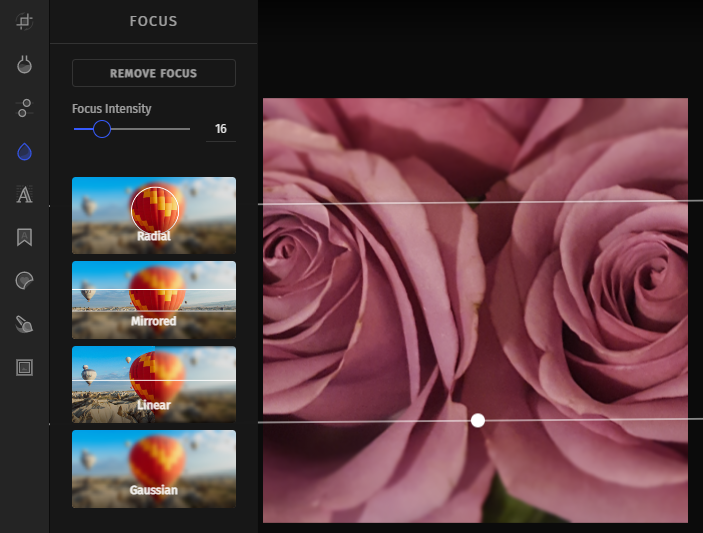Open the Brush tool
The width and height of the screenshot is (703, 533).
point(24,324)
